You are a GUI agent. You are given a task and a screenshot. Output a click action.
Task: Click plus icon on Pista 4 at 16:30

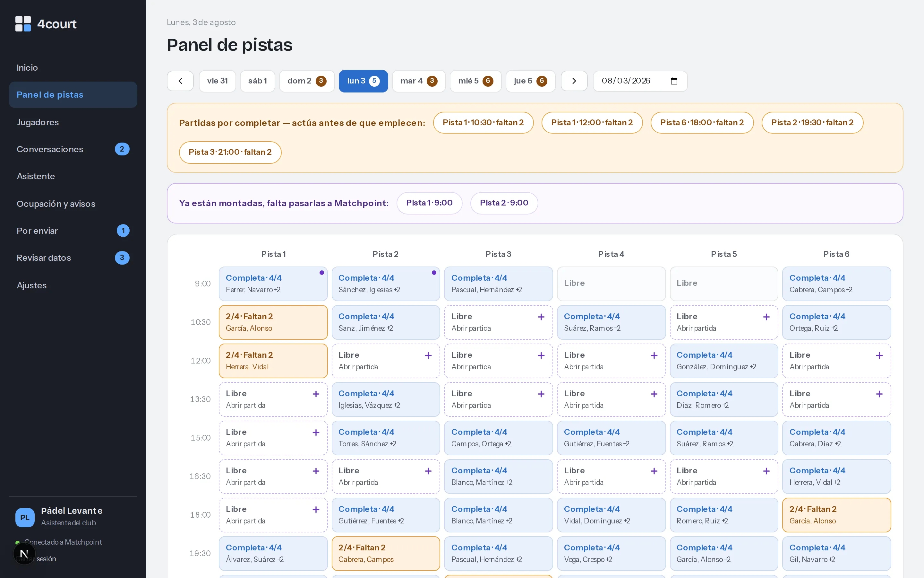654,471
